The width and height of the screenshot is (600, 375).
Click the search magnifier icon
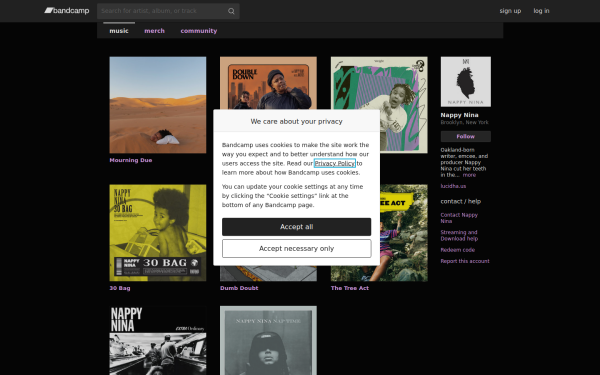tap(231, 11)
